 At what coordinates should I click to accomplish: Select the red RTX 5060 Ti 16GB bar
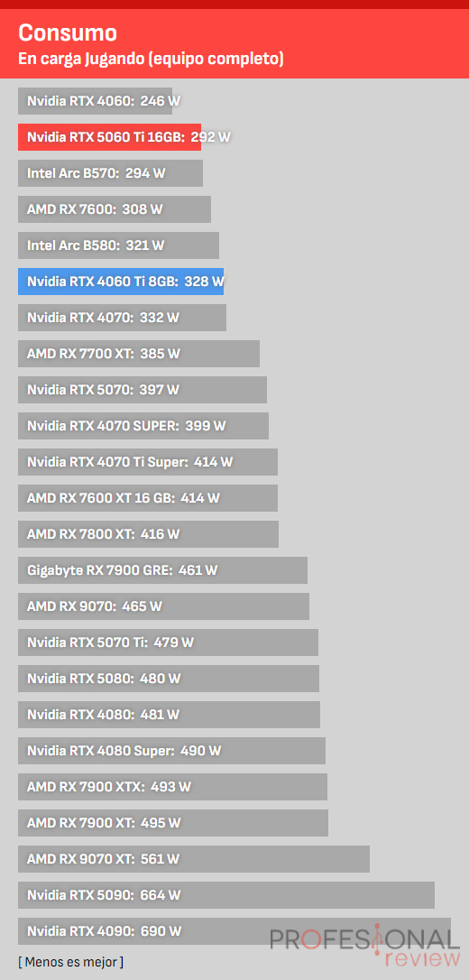(109, 137)
